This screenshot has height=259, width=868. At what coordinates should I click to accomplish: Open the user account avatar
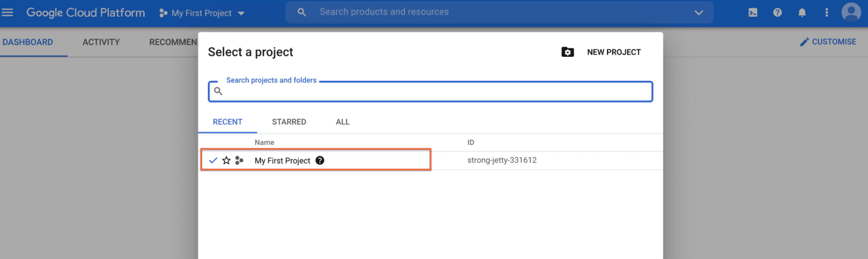(851, 12)
